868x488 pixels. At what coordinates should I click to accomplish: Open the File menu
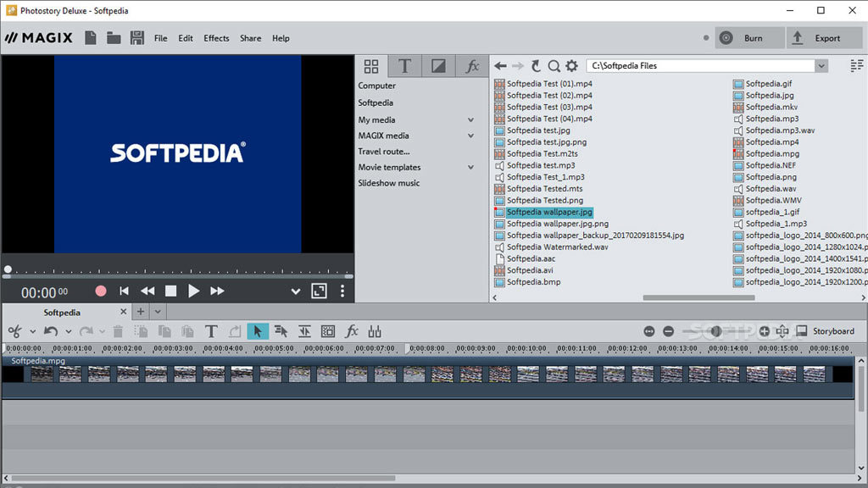pos(160,38)
